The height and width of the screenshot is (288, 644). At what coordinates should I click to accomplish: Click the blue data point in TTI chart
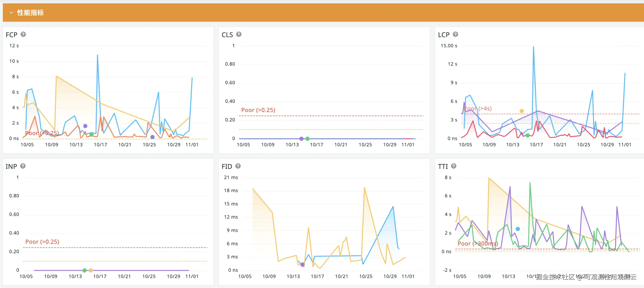coord(518,229)
